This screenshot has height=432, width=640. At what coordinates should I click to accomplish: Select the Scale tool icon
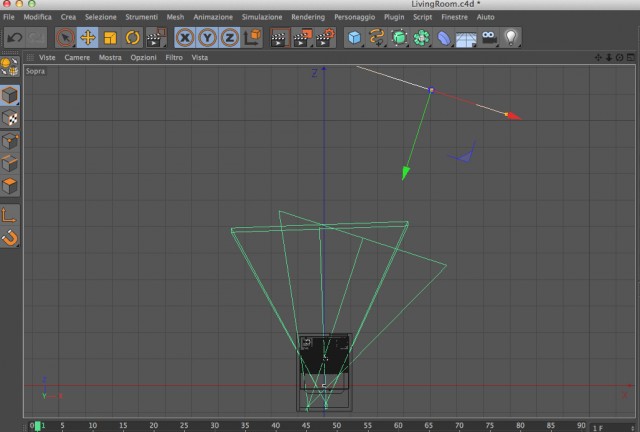point(110,38)
